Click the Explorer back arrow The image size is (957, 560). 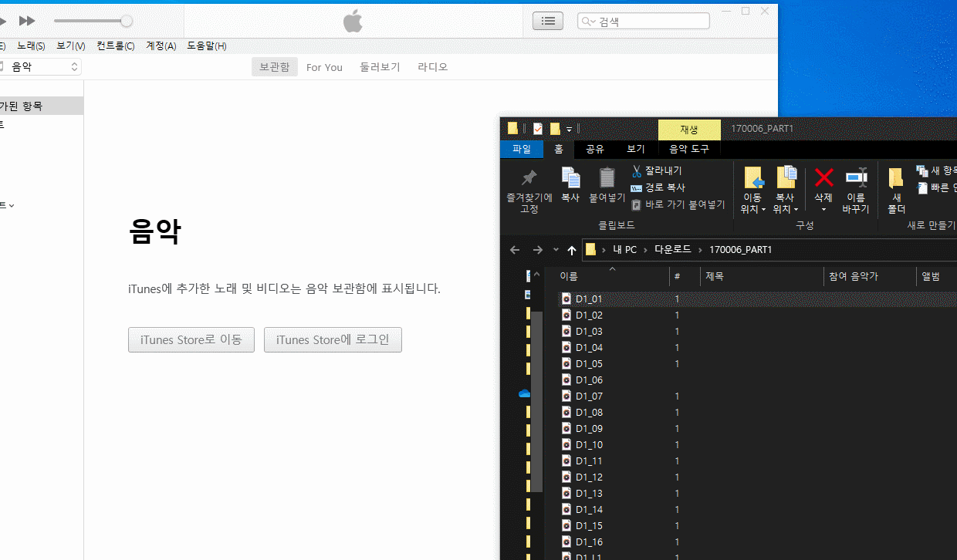[x=516, y=250]
